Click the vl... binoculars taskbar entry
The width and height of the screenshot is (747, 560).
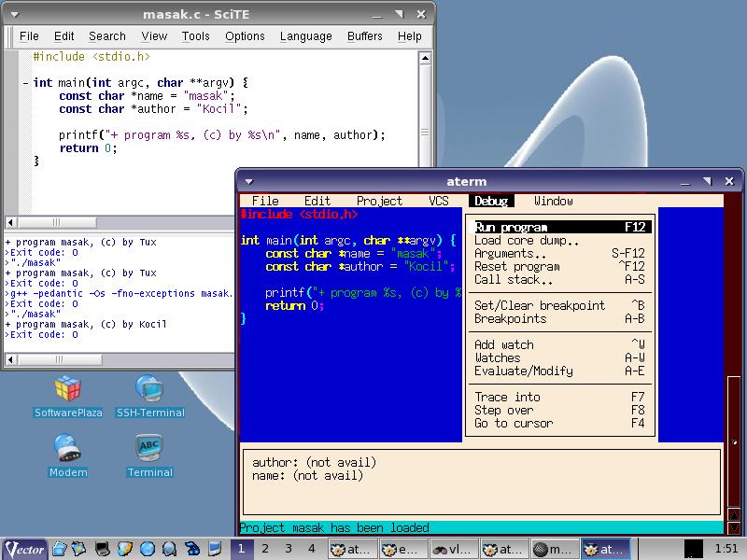[455, 549]
